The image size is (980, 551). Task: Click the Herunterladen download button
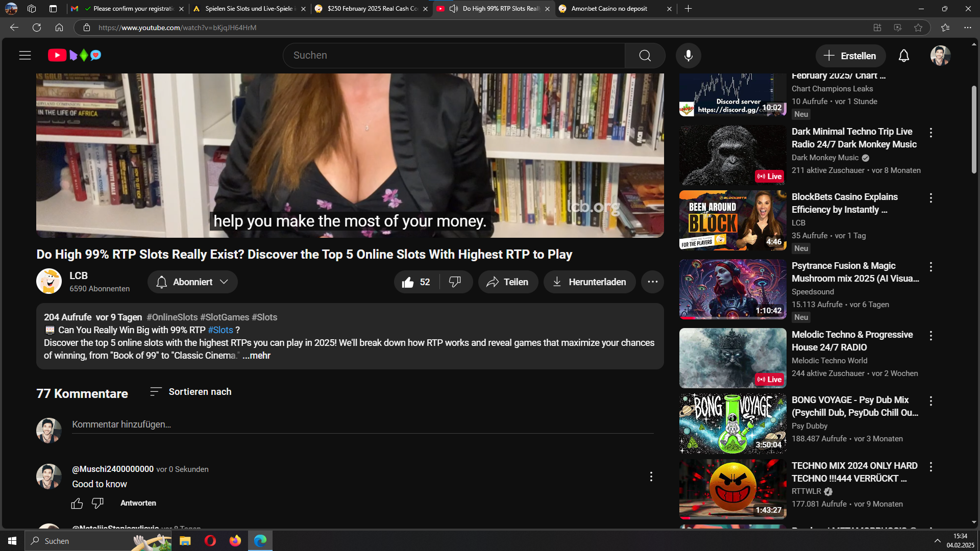pos(590,282)
